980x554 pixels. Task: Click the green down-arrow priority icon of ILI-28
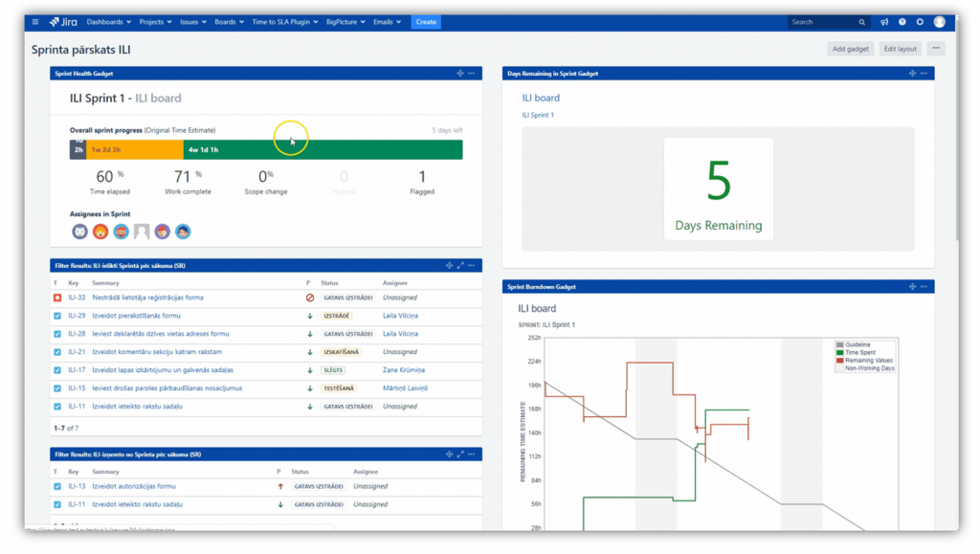pyautogui.click(x=310, y=334)
